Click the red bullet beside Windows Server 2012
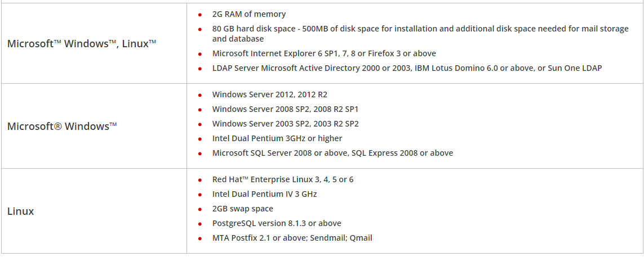 (200, 95)
